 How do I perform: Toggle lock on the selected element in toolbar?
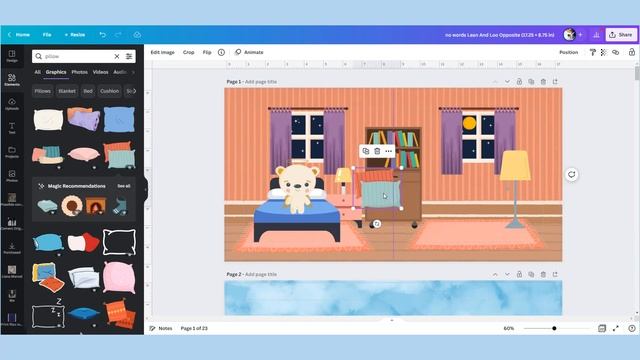click(x=631, y=52)
